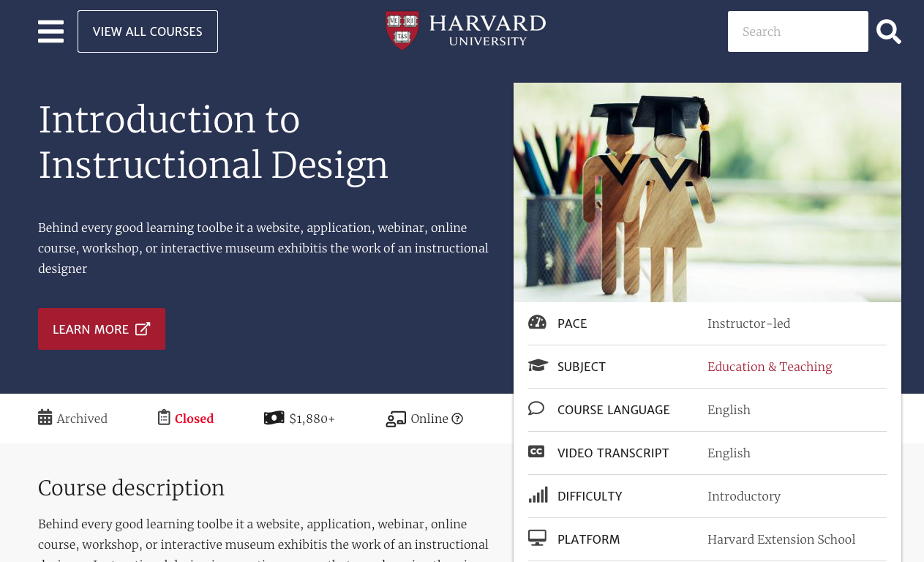Click the Introductory difficulty value
This screenshot has width=924, height=562.
(x=744, y=496)
